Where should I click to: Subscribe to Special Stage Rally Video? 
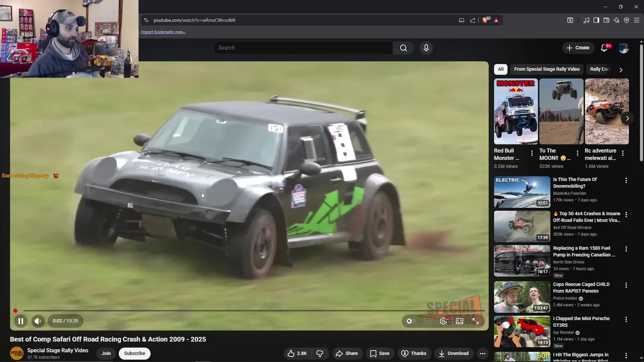point(134,353)
